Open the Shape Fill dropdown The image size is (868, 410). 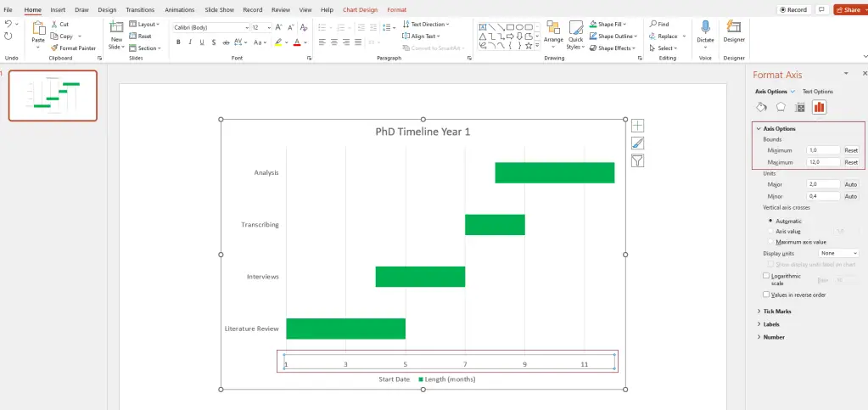[624, 25]
